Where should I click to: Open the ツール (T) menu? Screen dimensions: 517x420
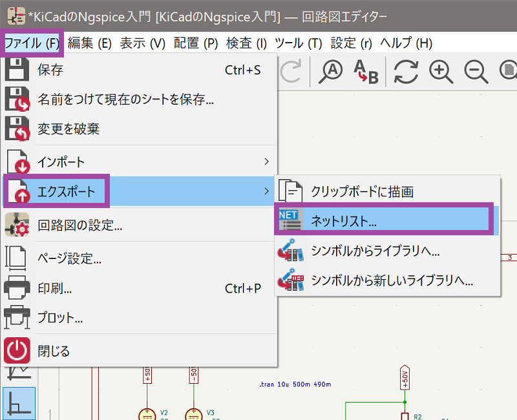click(299, 43)
